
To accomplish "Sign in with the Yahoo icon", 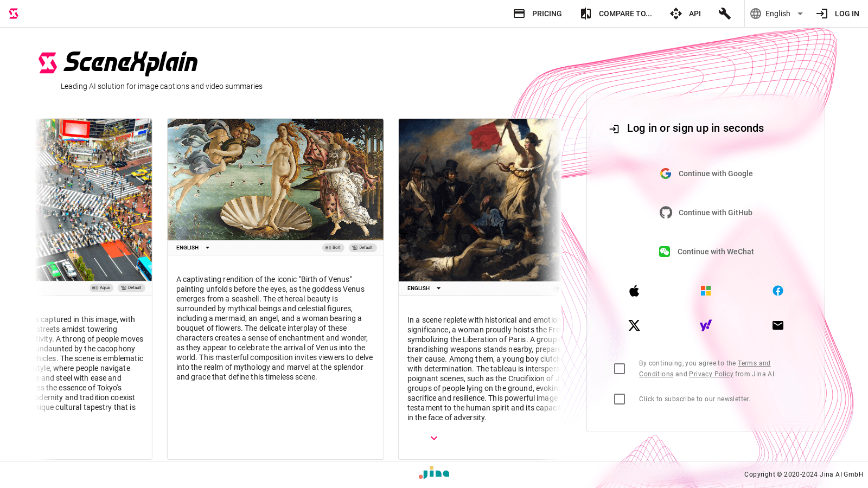I will click(x=706, y=325).
